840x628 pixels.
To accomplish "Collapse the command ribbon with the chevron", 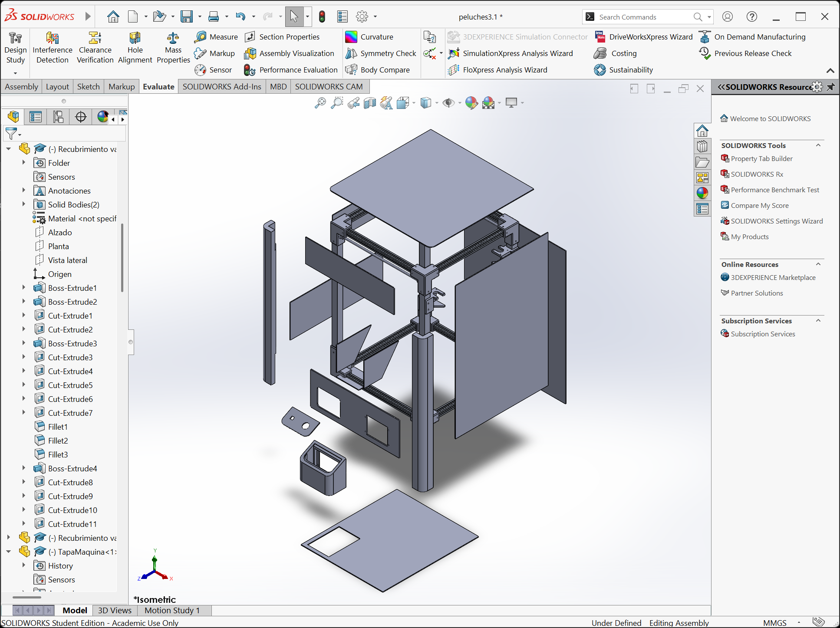I will 830,71.
